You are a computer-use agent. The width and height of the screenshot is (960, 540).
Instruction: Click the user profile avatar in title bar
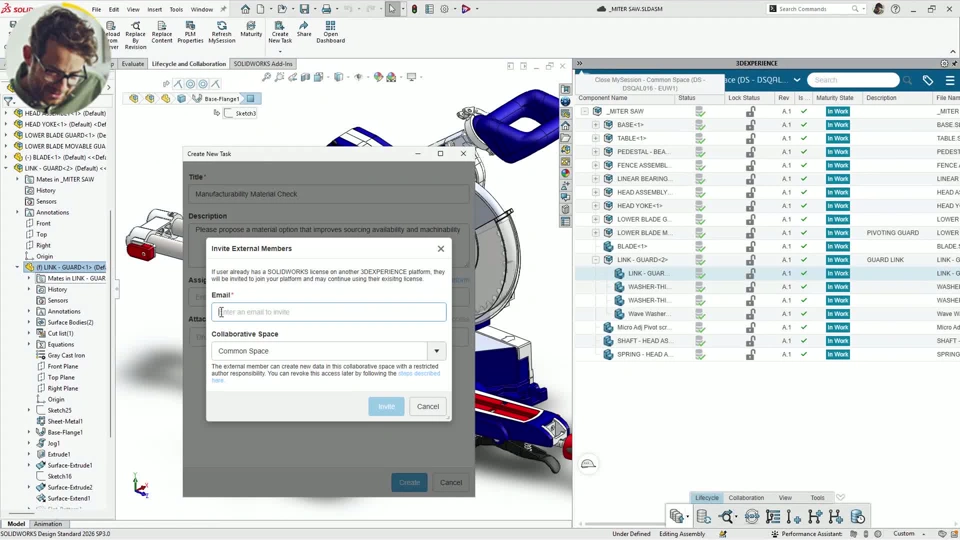click(x=878, y=9)
